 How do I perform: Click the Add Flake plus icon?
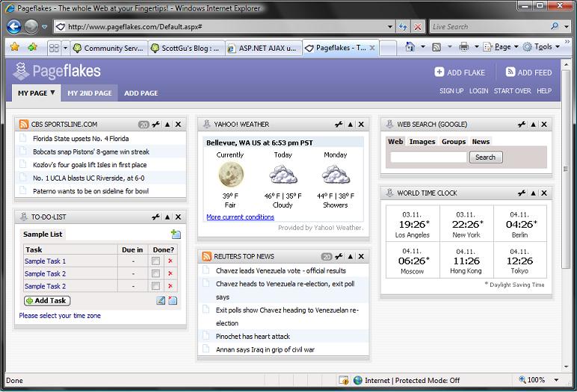tap(439, 72)
